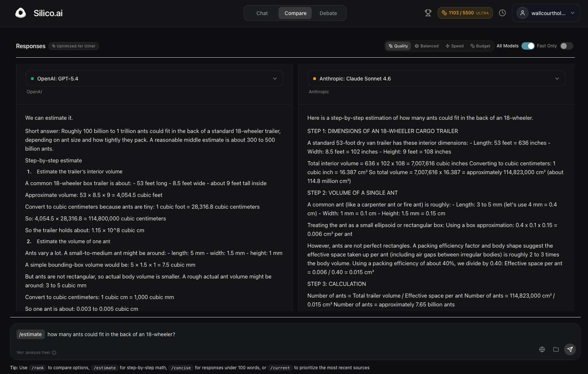The image size is (588, 374).
Task: Open the leaderboard trophy icon
Action: coord(428,12)
